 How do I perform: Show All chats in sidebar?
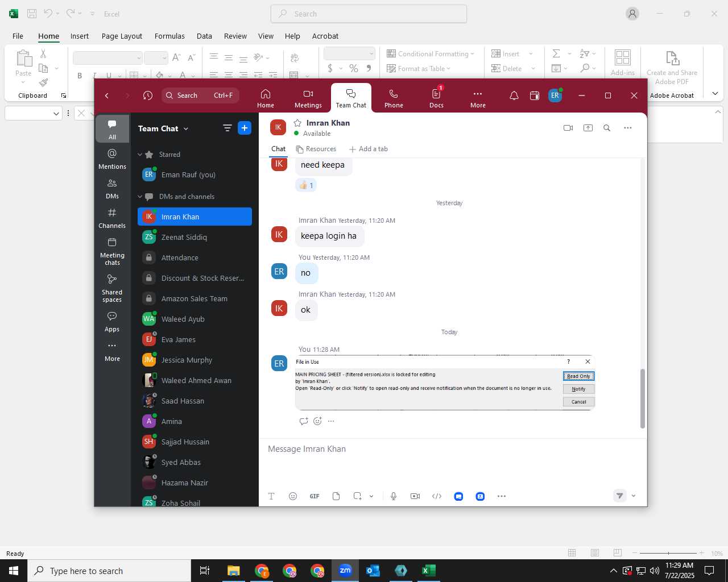112,129
